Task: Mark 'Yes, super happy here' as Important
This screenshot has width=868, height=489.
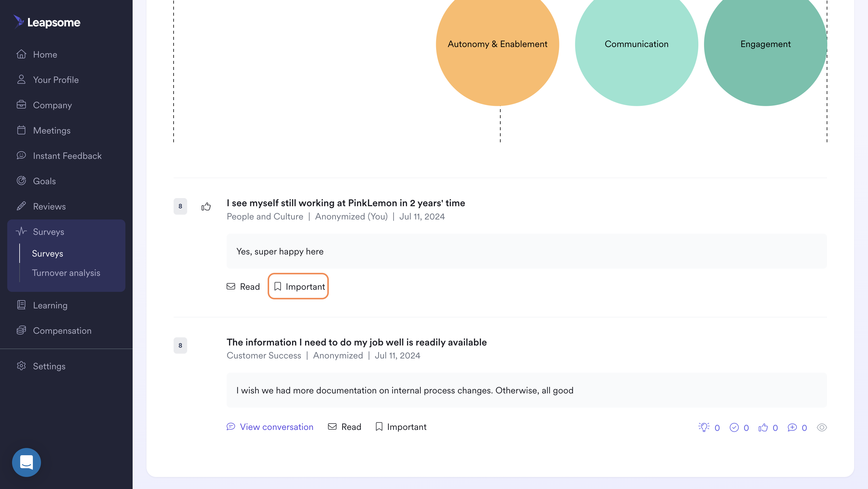Action: (298, 286)
